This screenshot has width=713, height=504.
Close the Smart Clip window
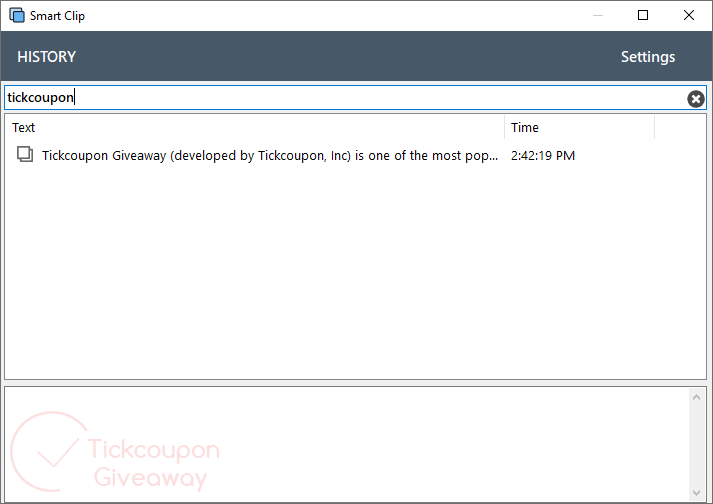click(x=688, y=15)
